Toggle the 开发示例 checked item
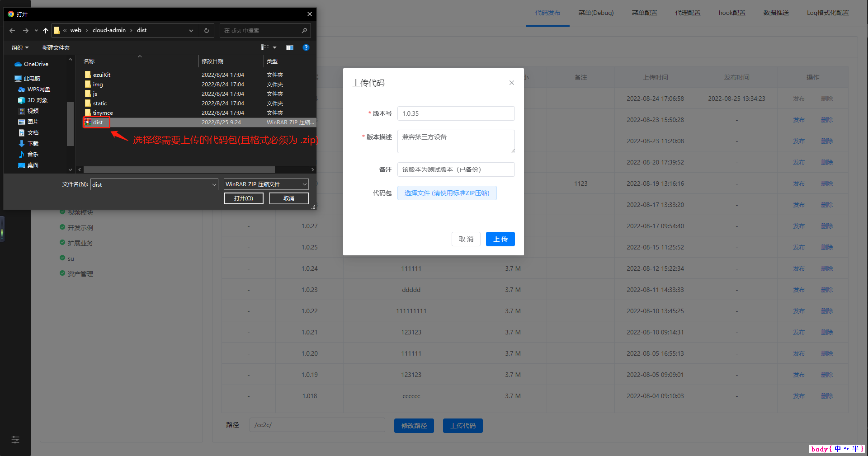The image size is (868, 456). click(x=62, y=227)
